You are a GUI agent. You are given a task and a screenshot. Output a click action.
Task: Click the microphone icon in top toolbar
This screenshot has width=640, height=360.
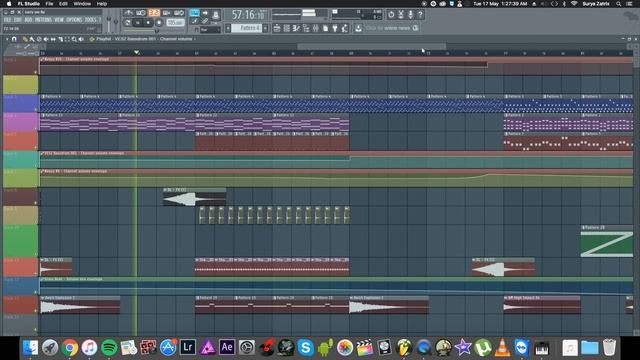coord(411,15)
